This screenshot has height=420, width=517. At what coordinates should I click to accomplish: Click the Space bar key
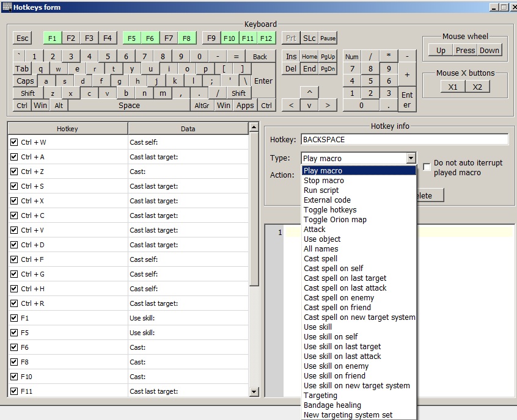[x=130, y=106]
